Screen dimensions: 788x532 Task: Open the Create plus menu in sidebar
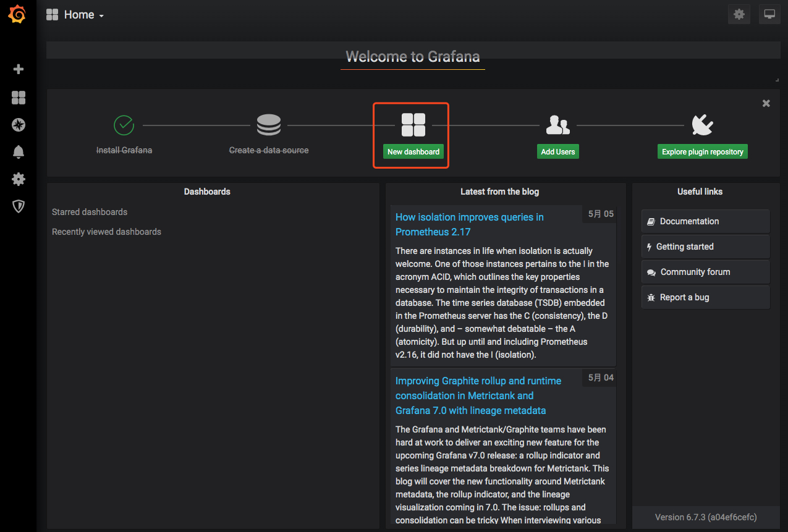coord(19,69)
